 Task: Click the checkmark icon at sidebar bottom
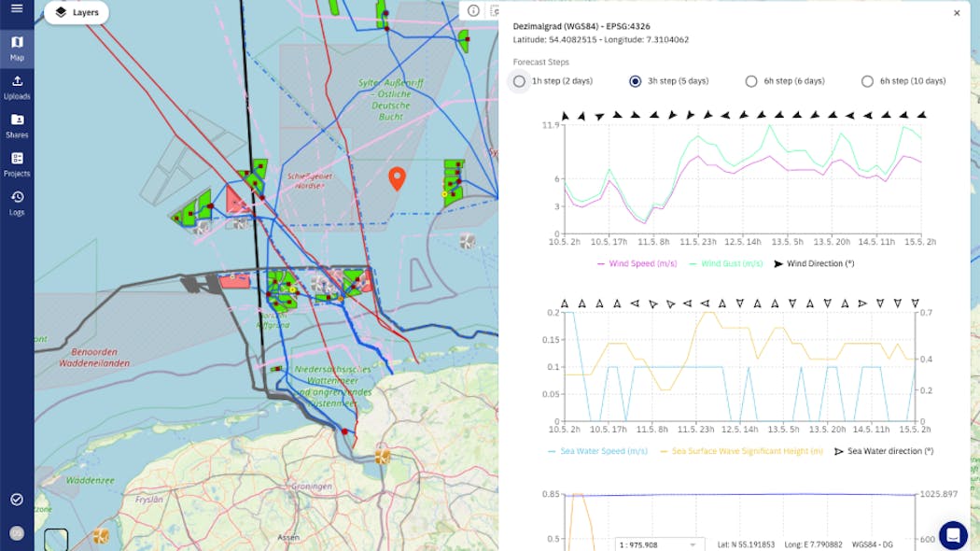tap(16, 500)
